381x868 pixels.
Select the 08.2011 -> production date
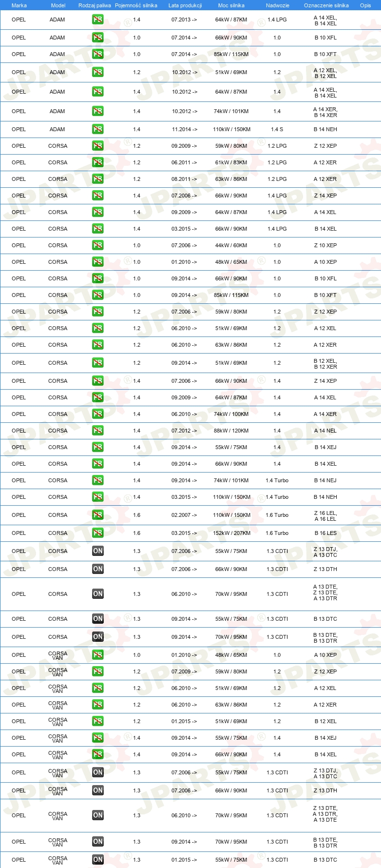coord(184,179)
